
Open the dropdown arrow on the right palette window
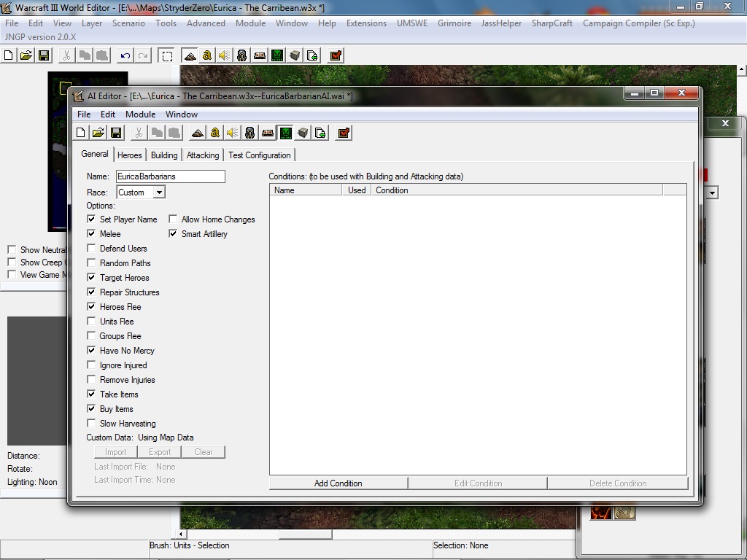(712, 192)
